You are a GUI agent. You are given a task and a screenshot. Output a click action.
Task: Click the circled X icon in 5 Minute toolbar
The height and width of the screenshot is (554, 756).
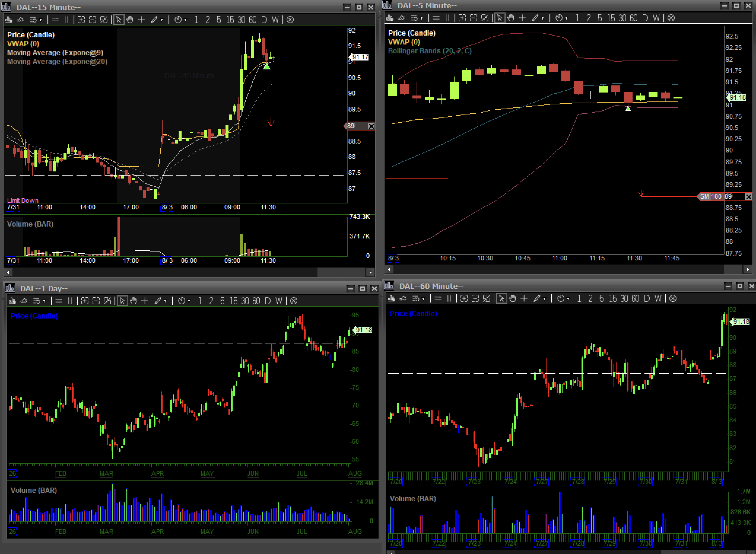[671, 18]
